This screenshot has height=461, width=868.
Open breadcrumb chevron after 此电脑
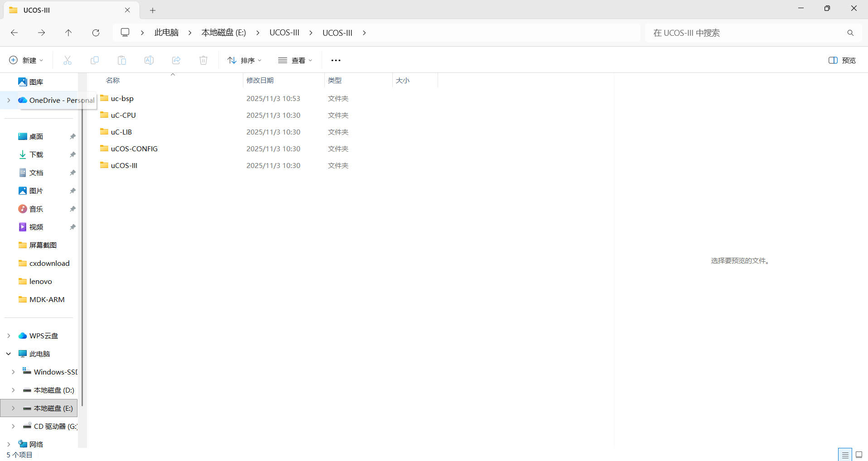(x=190, y=33)
